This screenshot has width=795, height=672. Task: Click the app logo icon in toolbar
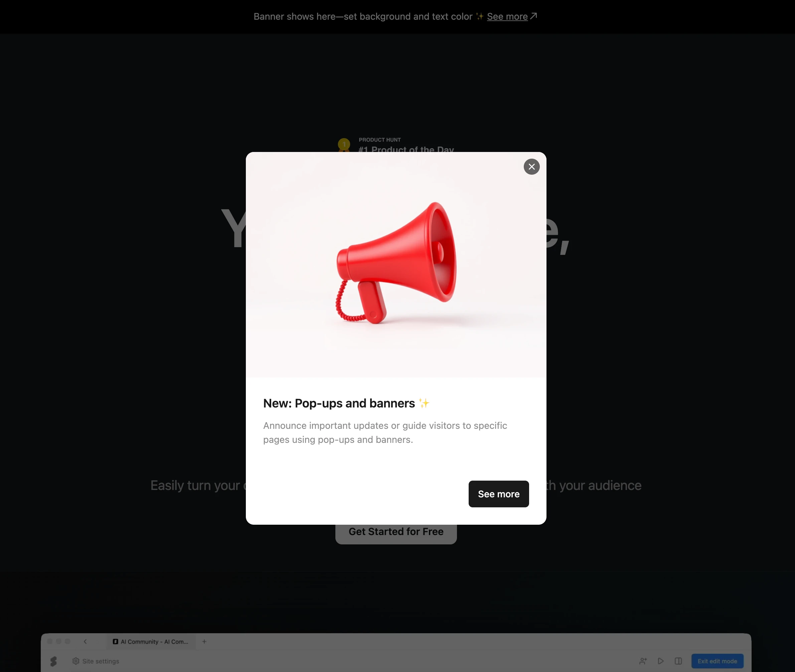coord(54,661)
